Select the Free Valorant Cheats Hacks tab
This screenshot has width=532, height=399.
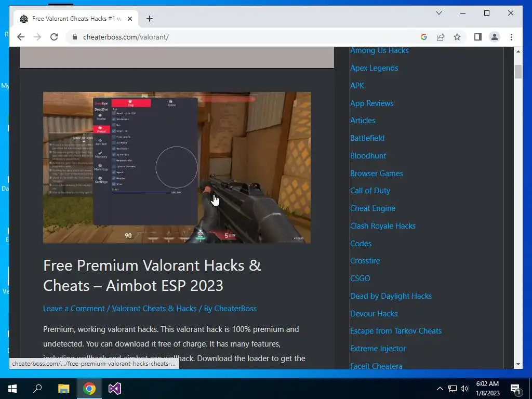[76, 19]
